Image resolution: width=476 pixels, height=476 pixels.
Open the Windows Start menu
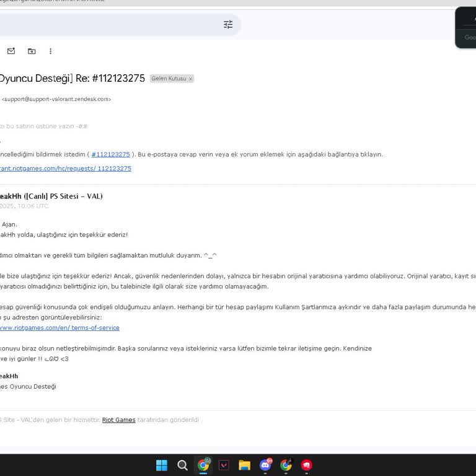pos(162,465)
